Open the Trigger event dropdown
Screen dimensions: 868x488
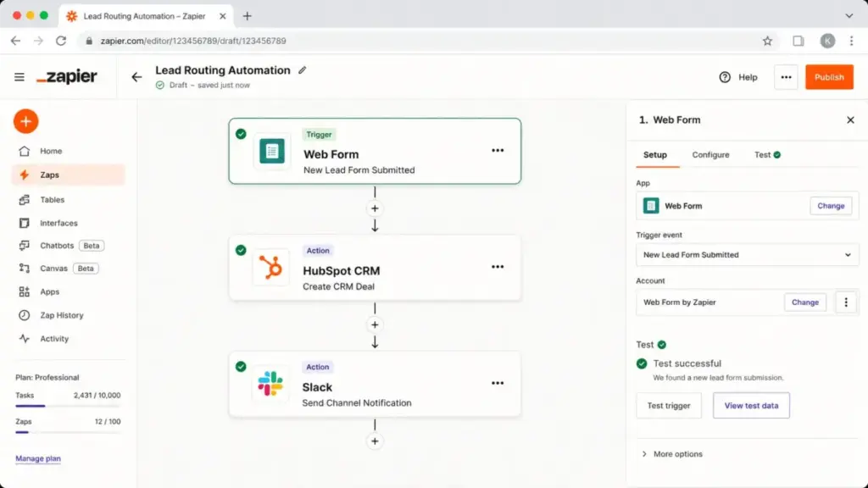click(747, 255)
